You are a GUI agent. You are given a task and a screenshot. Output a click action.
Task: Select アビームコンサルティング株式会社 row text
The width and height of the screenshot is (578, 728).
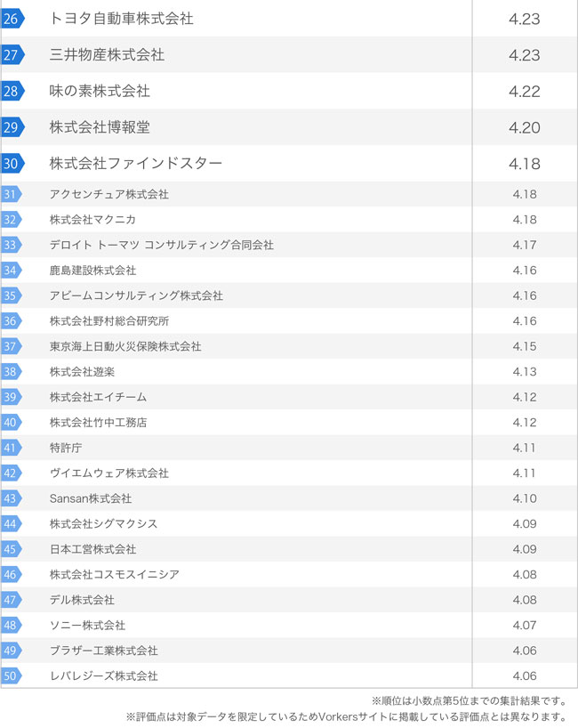(x=136, y=295)
